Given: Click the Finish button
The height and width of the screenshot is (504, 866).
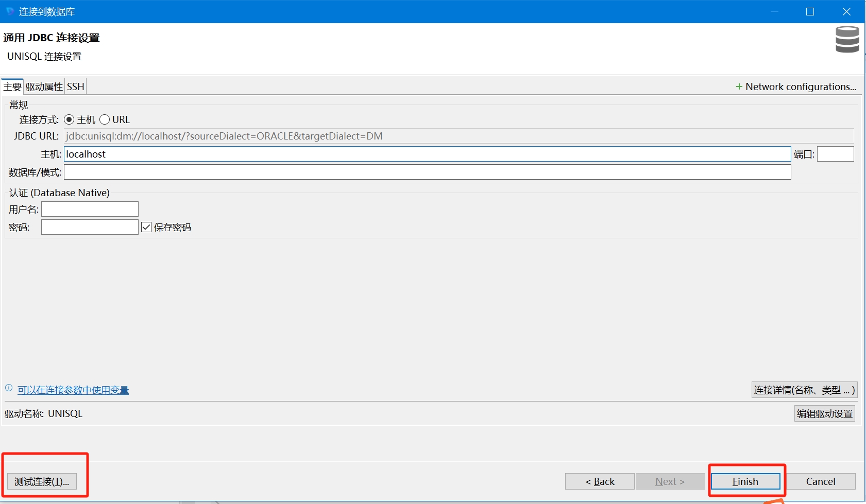Looking at the screenshot, I should pos(745,481).
